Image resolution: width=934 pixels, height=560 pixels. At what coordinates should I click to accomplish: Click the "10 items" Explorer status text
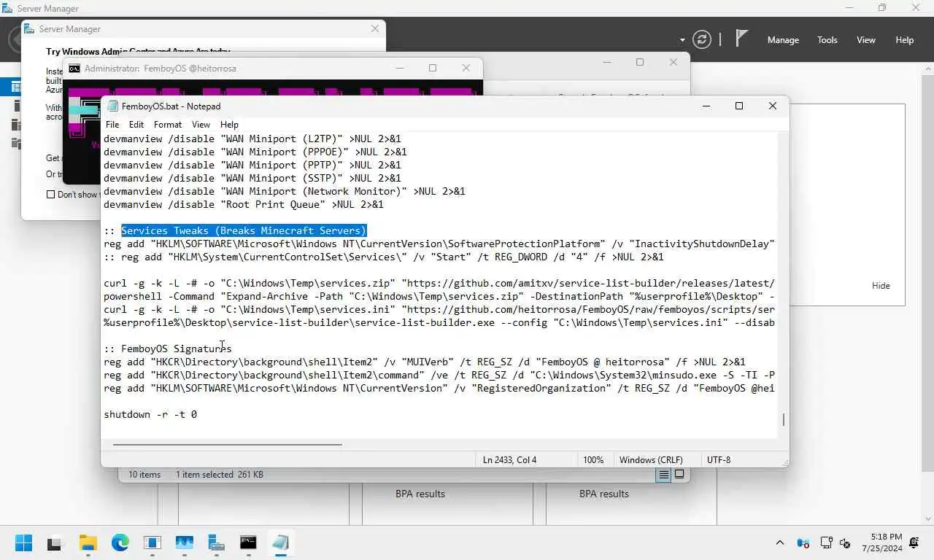144,475
